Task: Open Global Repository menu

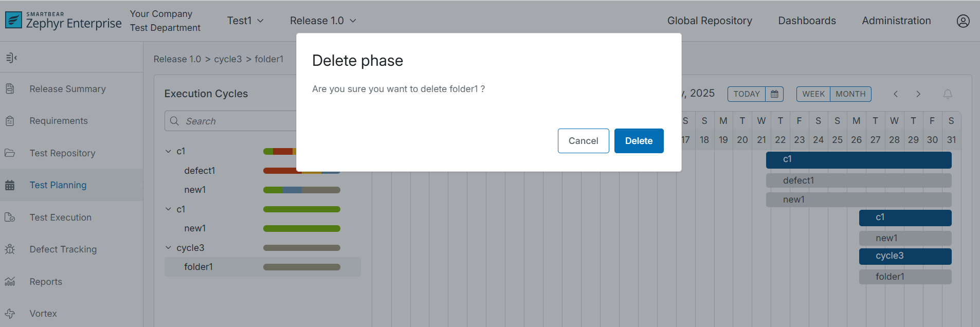Action: point(709,21)
